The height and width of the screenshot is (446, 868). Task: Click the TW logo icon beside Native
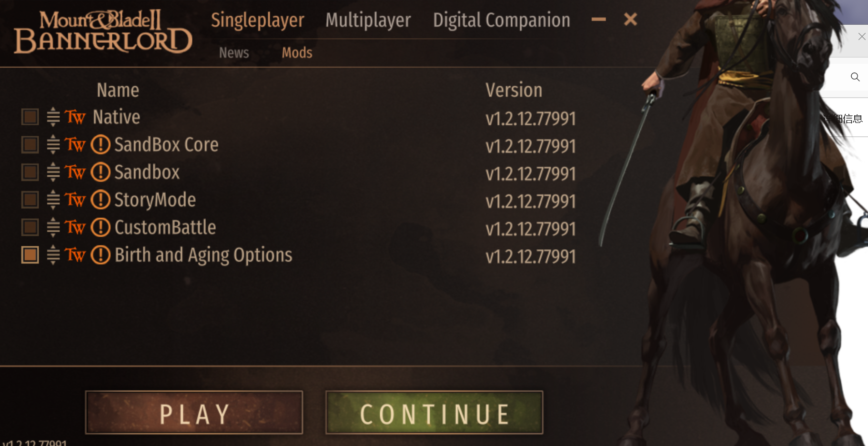click(x=75, y=117)
